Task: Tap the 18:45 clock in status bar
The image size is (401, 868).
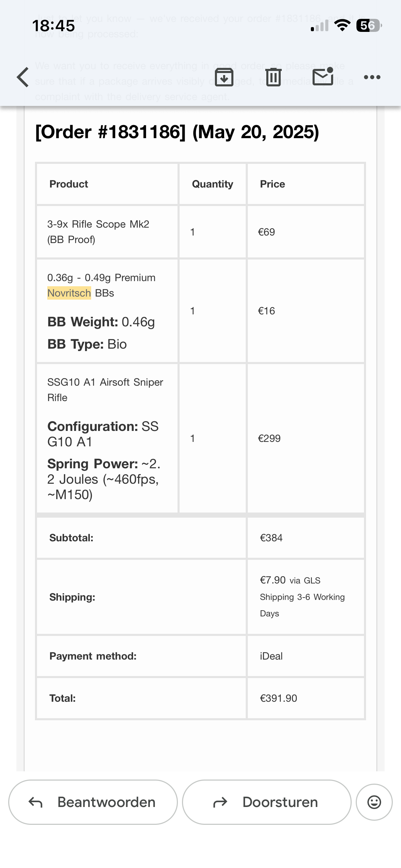Action: 53,26
